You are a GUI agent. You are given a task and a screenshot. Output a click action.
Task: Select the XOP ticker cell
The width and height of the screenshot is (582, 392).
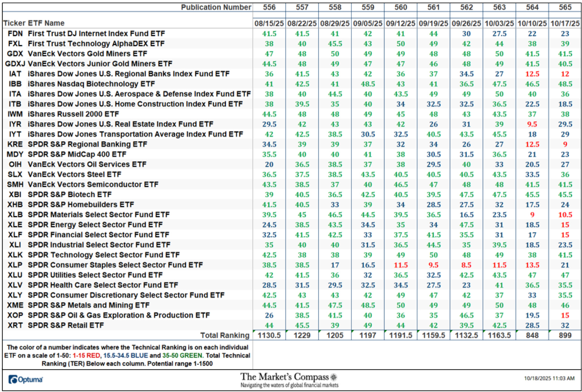pos(15,315)
